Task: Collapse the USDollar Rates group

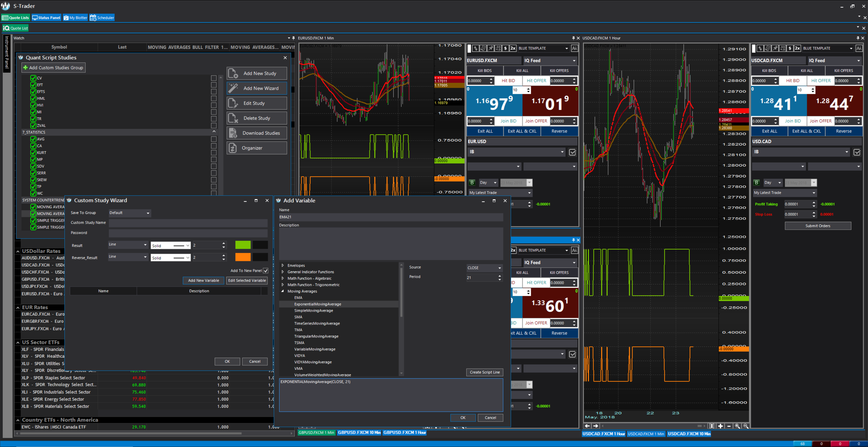Action: (18, 251)
